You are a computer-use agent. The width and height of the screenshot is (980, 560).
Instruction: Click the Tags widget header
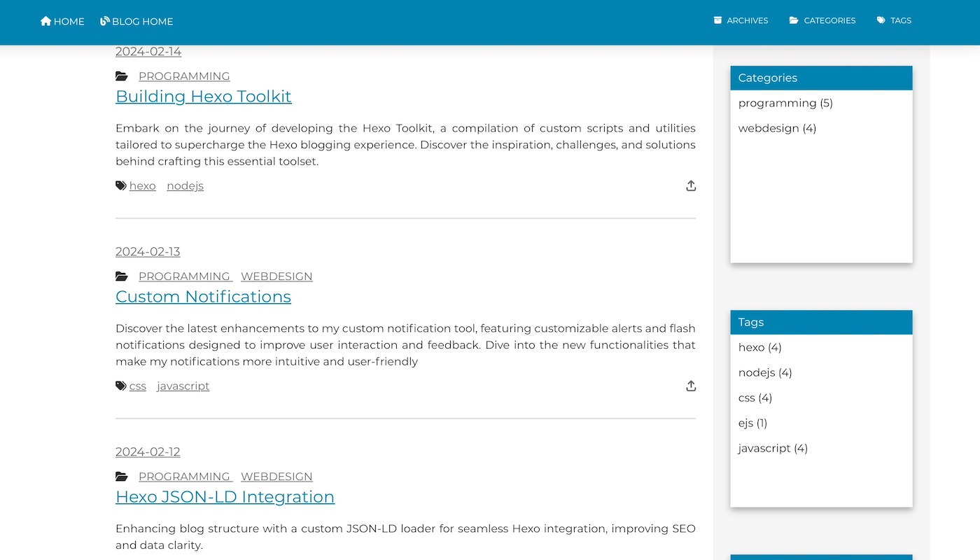coord(821,322)
